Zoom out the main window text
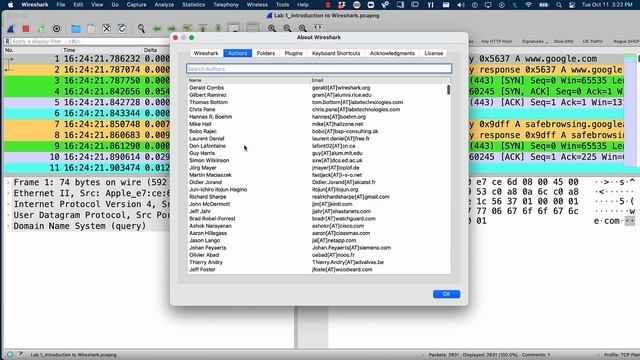The image size is (640, 360). click(287, 29)
